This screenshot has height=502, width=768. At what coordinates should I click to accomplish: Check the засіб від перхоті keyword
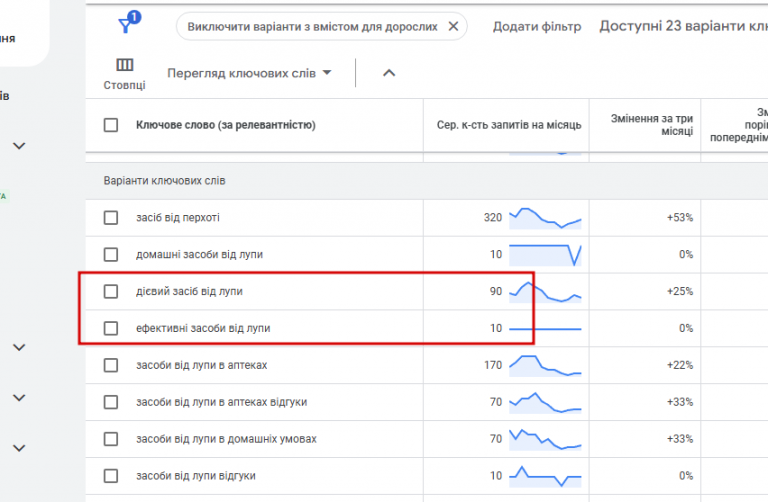pyautogui.click(x=111, y=218)
